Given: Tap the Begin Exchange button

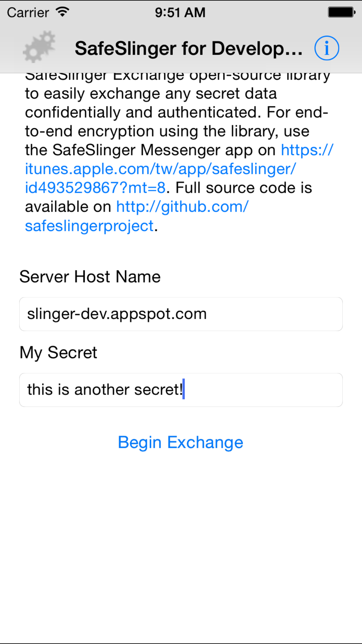Looking at the screenshot, I should pyautogui.click(x=181, y=442).
